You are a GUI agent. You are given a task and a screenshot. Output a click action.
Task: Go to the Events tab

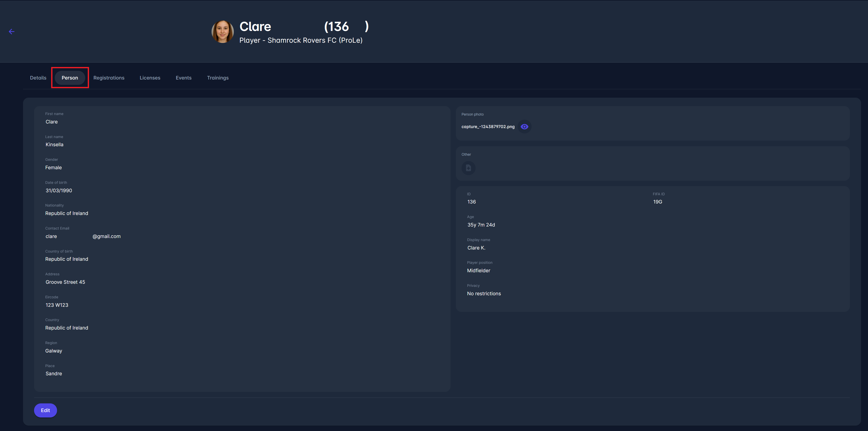[184, 78]
